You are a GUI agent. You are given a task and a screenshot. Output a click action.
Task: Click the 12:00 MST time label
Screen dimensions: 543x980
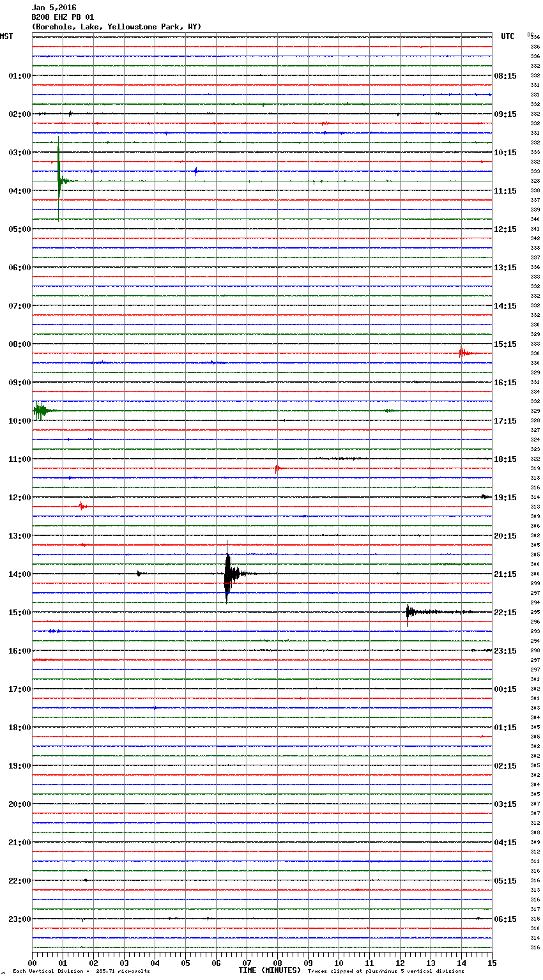20,498
